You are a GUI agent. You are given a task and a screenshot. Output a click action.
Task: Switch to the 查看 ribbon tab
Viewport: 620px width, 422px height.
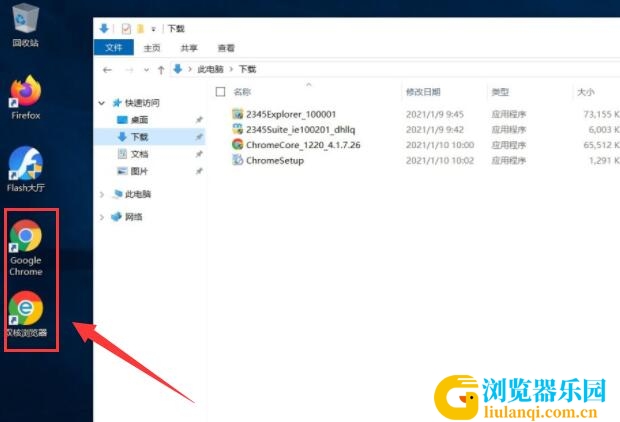[x=226, y=48]
